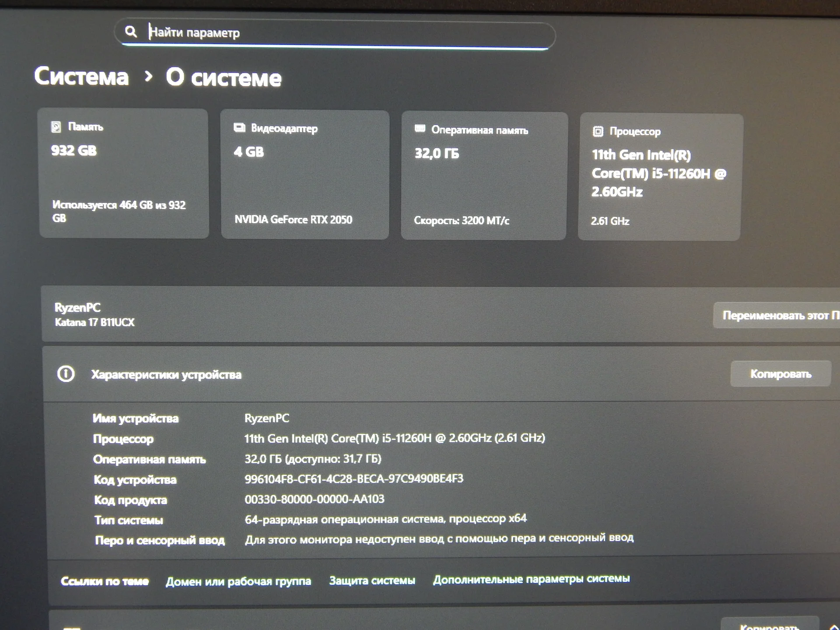Click product ID 00330-80000-00000-AA103
The height and width of the screenshot is (630, 840).
315,499
